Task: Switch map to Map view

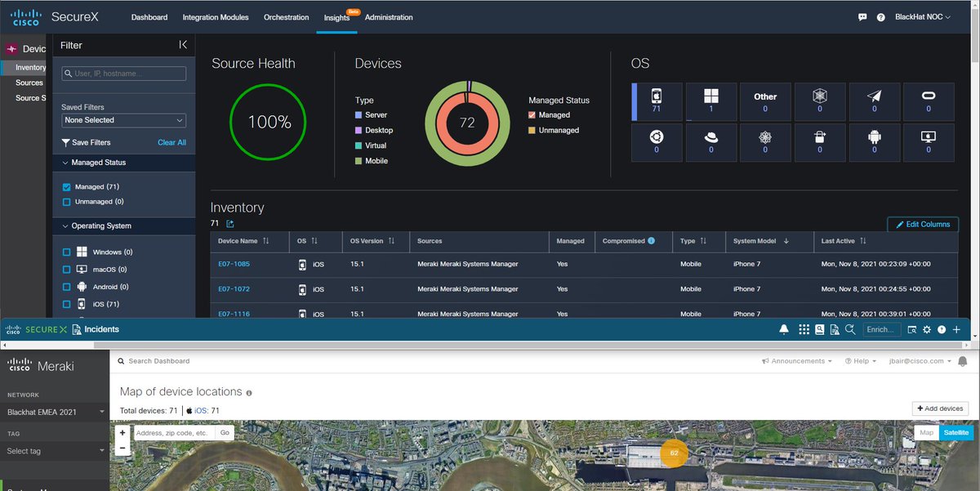Action: point(926,433)
